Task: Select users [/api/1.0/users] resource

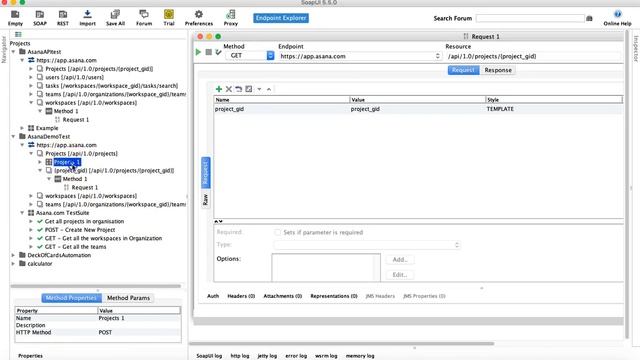Action: (74, 77)
